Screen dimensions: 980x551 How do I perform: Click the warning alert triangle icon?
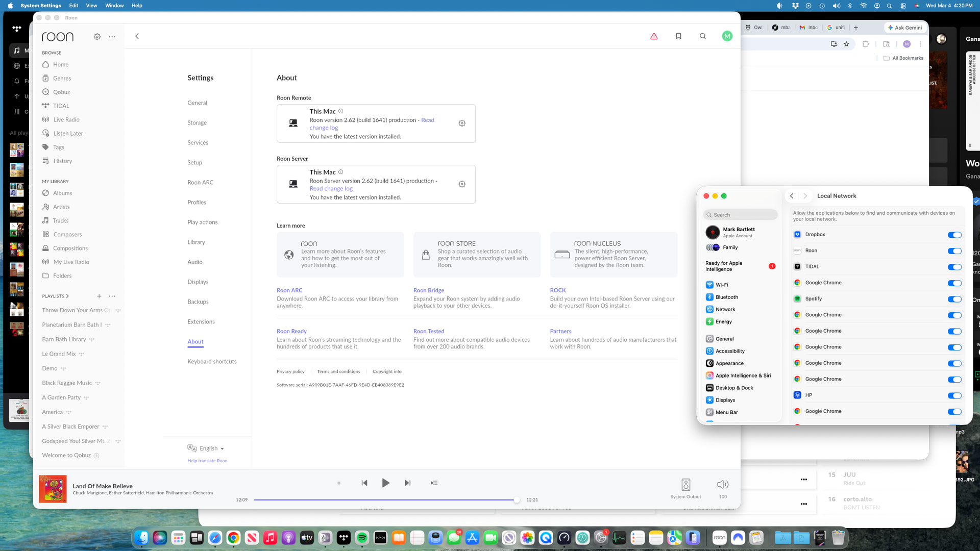(x=654, y=36)
